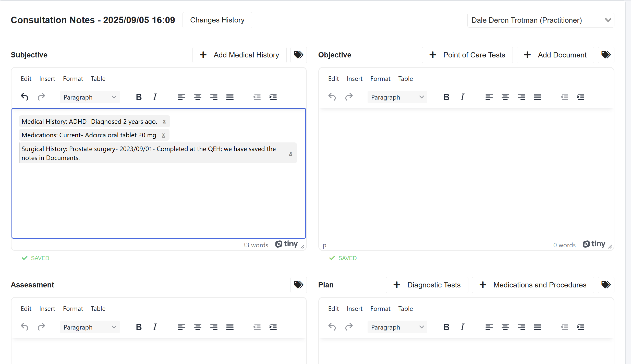Expand Paragraph style dropdown in Plan editor
631x364 pixels.
click(x=397, y=327)
